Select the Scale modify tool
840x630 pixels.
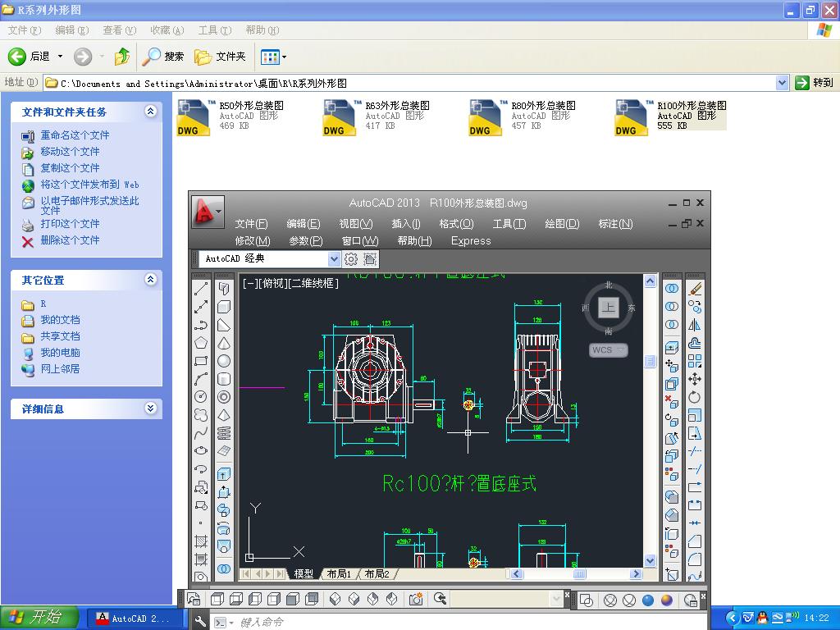(695, 415)
